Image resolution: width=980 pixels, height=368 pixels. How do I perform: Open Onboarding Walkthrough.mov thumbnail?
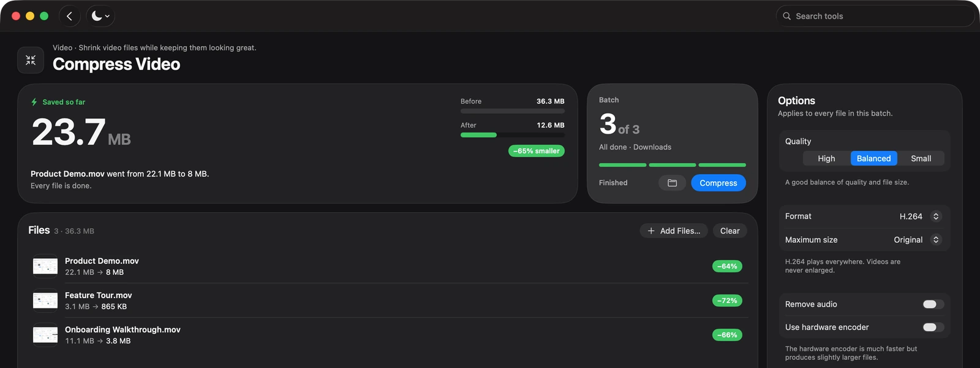(45, 335)
